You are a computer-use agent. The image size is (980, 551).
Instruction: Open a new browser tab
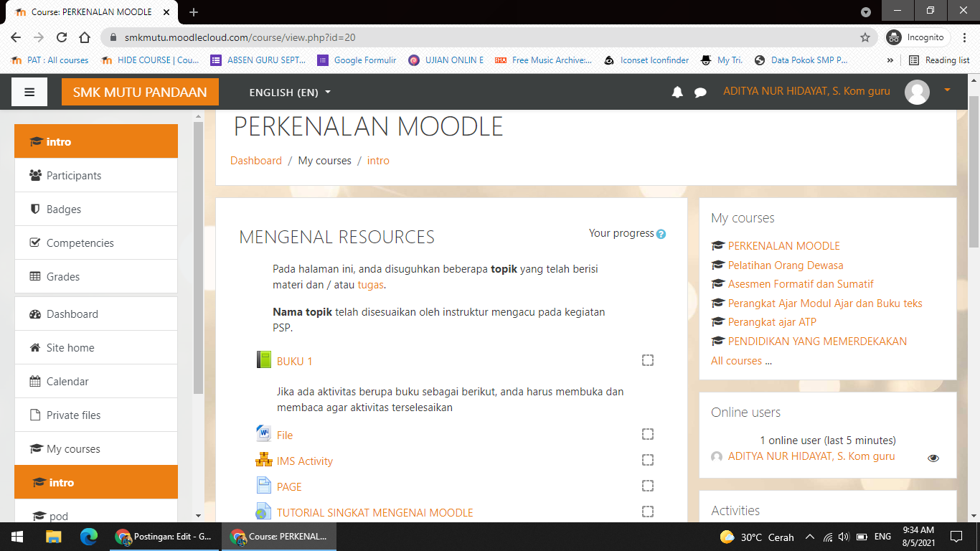(x=194, y=12)
